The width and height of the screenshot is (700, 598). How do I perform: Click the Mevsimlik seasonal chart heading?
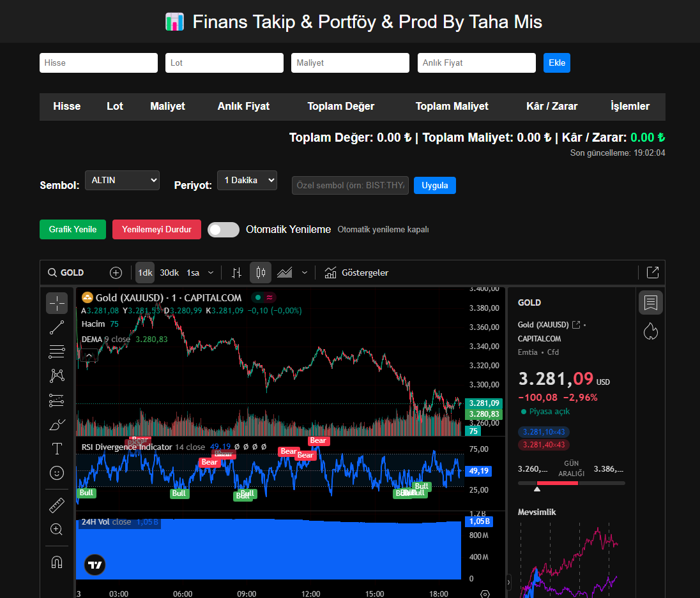click(x=536, y=512)
